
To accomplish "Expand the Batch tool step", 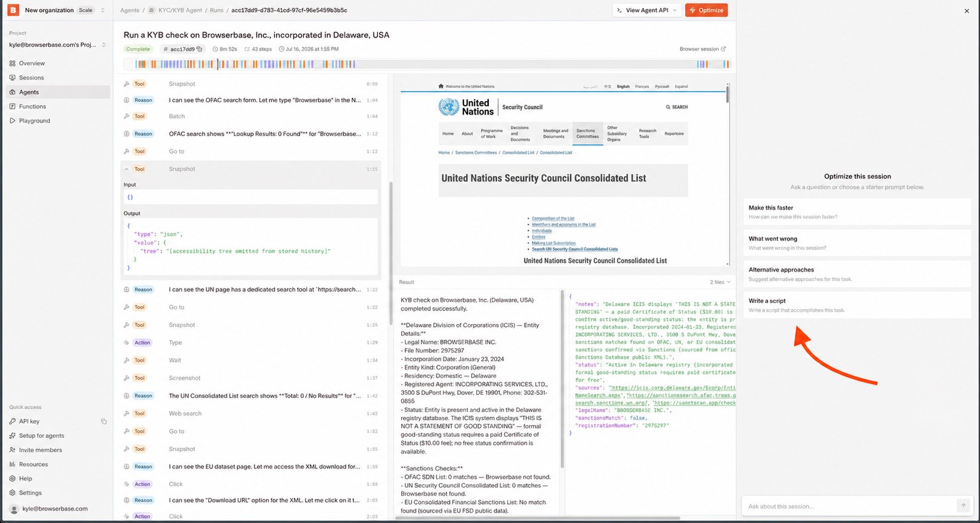I will (x=251, y=116).
